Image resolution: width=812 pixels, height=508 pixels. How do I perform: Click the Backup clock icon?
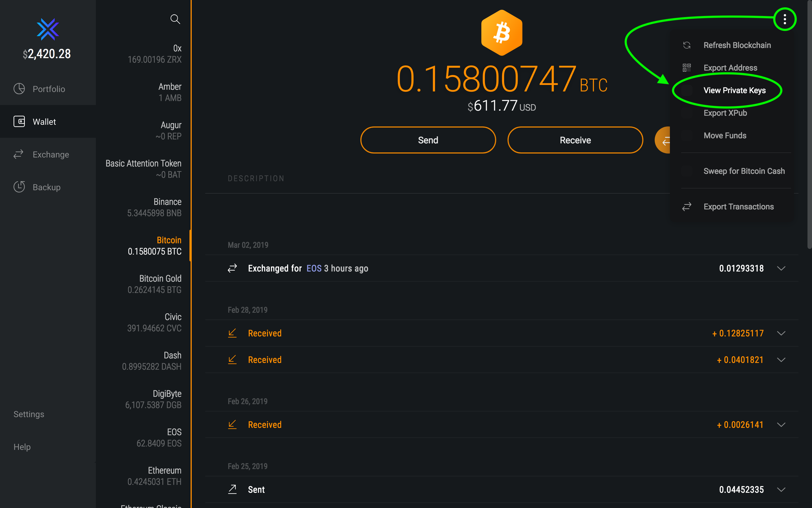[19, 187]
